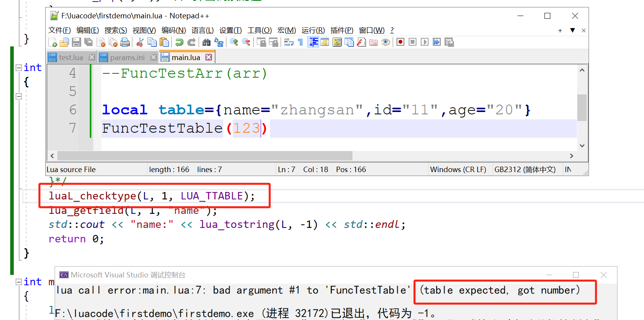Toggle synchronized vertical scrolling
The width and height of the screenshot is (644, 320).
(261, 42)
